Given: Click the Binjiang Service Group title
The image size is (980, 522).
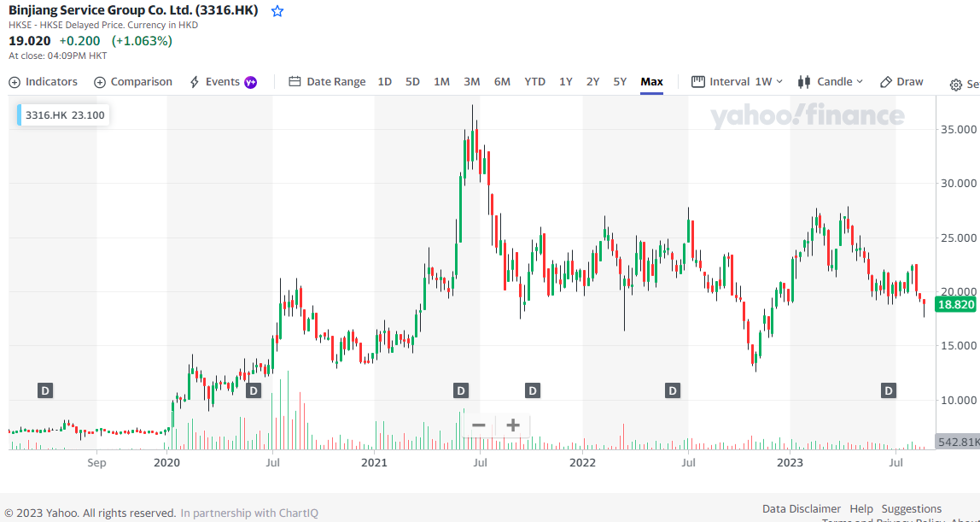Looking at the screenshot, I should click(x=133, y=10).
